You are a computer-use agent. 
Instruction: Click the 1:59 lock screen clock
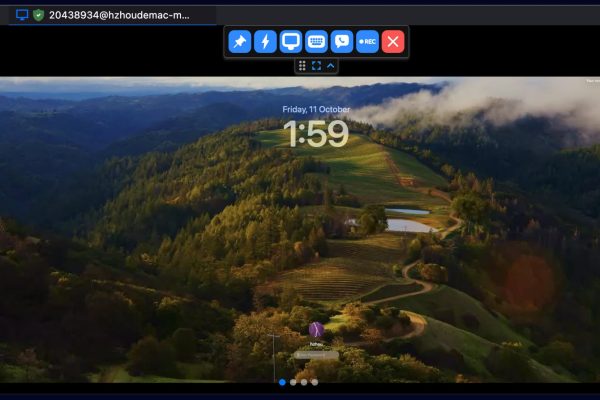(x=315, y=133)
